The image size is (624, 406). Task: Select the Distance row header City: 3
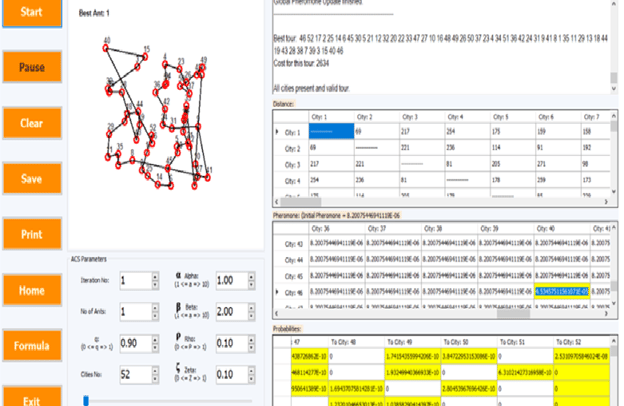tap(291, 165)
